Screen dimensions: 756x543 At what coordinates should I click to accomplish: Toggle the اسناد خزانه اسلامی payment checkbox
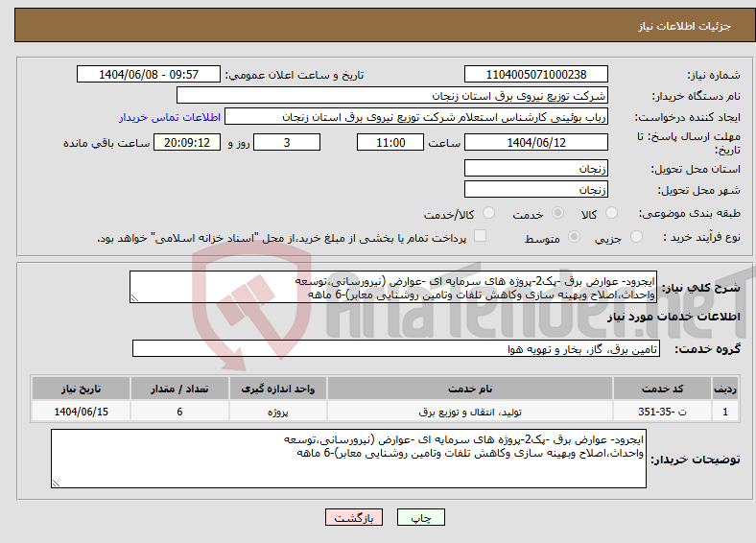point(481,236)
